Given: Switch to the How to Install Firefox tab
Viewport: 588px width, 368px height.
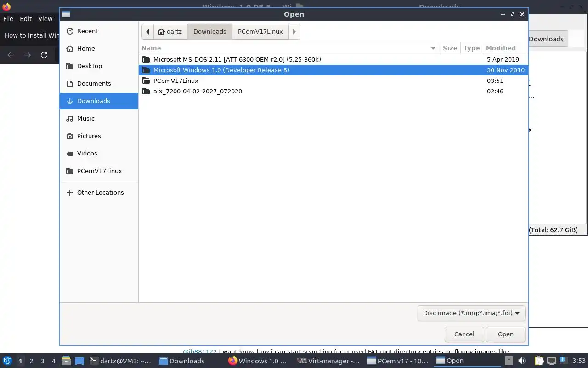Looking at the screenshot, I should click(x=31, y=35).
